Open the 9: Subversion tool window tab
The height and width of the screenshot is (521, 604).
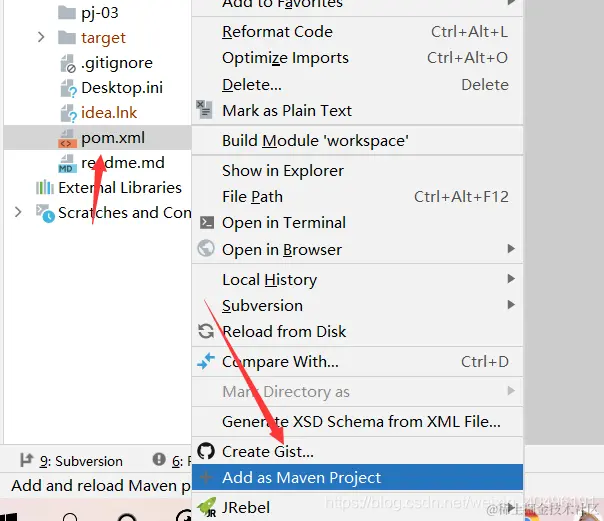72,461
